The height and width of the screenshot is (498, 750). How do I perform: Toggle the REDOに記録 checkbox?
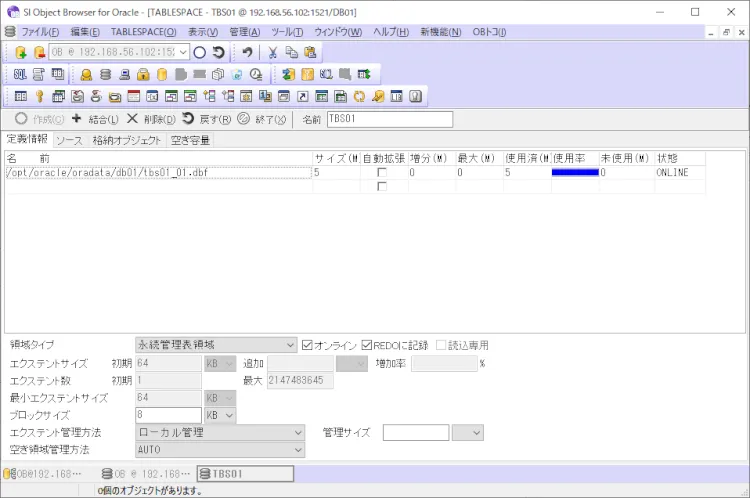click(367, 345)
